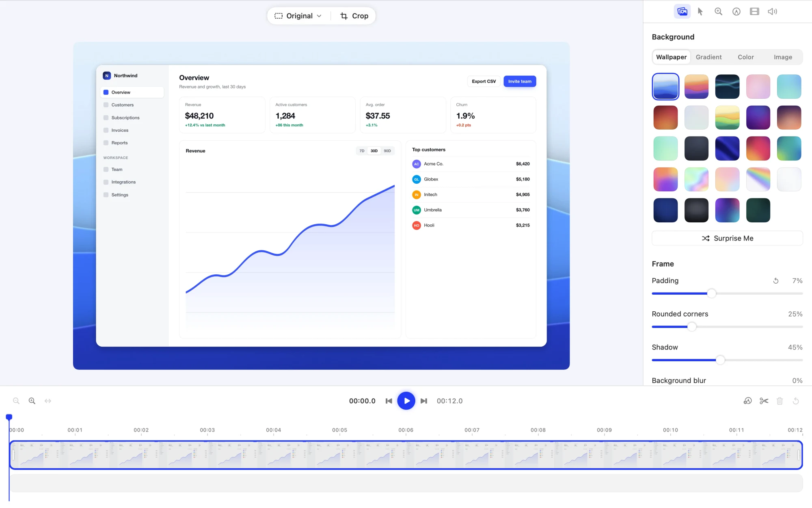Select the light gray wallpaper

[x=696, y=117]
